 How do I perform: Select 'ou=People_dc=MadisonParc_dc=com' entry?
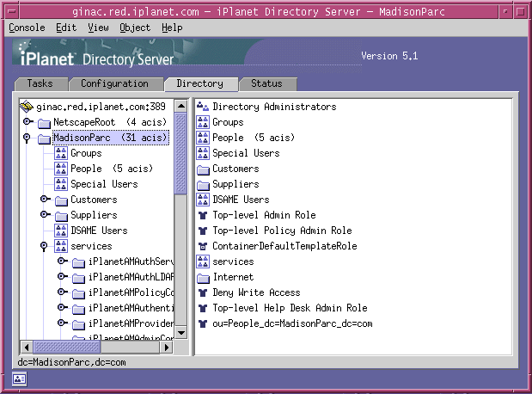292,323
